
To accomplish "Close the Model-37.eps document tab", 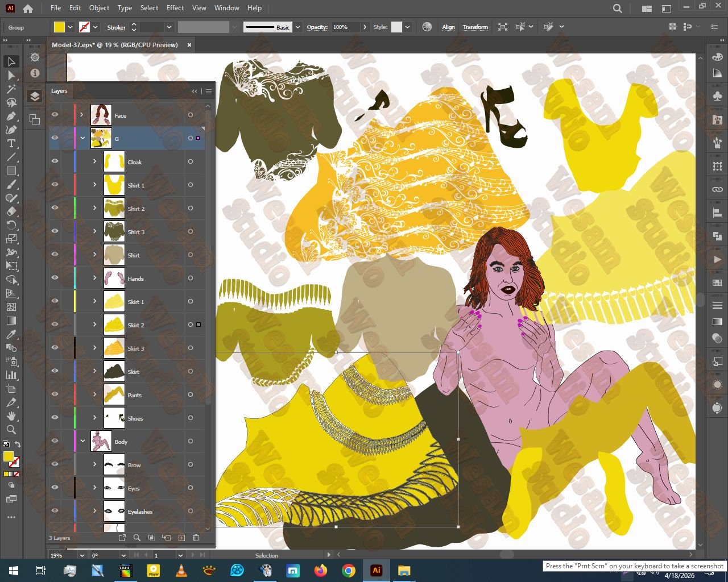I will click(189, 45).
